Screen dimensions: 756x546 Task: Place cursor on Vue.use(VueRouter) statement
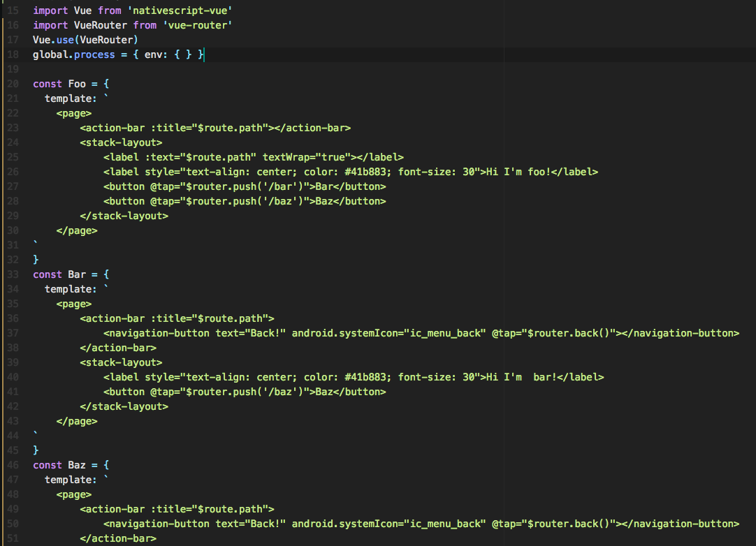(85, 40)
